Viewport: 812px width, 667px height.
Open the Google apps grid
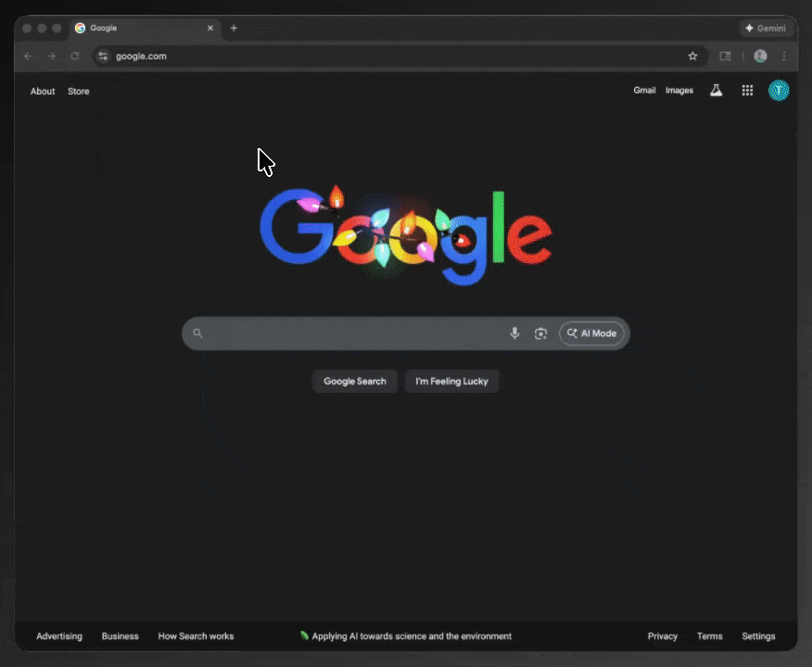tap(747, 91)
